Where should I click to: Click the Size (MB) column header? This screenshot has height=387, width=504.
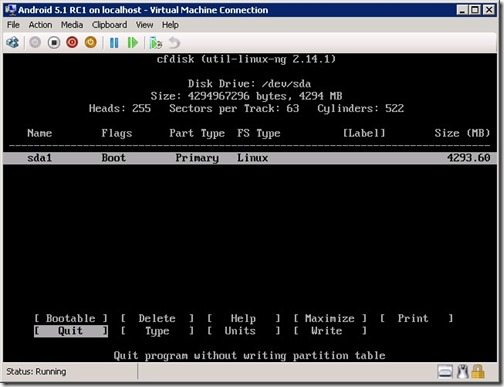tap(462, 133)
